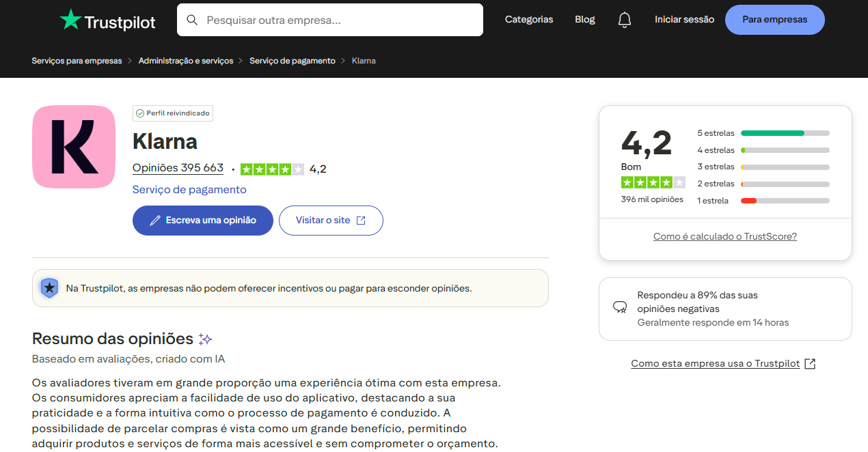The image size is (868, 452).
Task: Click Escreva uma opinião button
Action: tap(203, 221)
